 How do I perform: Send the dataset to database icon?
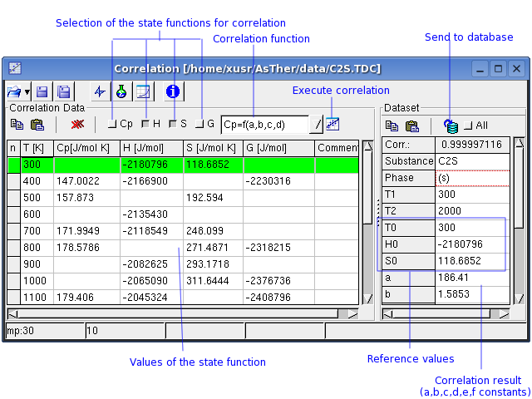[x=451, y=126]
